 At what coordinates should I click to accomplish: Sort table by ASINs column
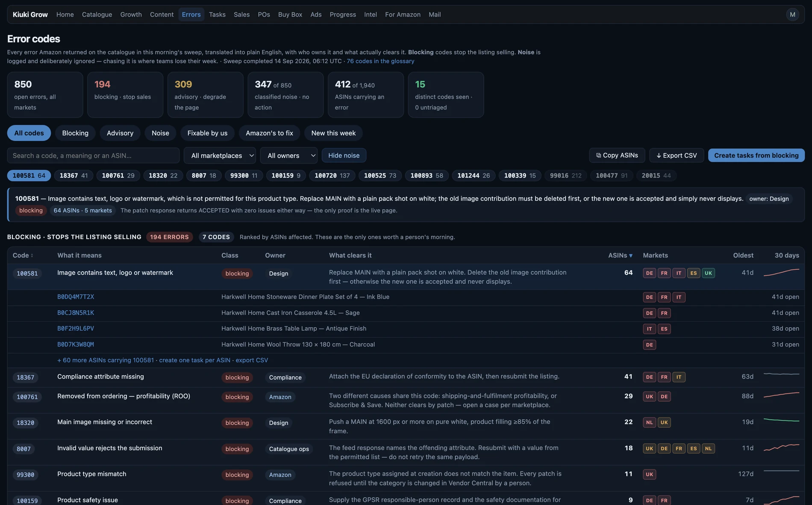[620, 255]
